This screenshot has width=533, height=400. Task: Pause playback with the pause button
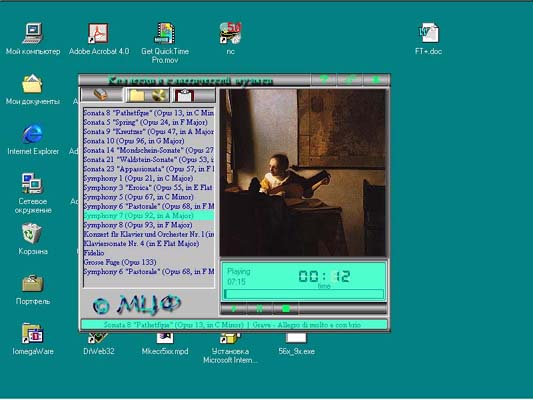(259, 309)
